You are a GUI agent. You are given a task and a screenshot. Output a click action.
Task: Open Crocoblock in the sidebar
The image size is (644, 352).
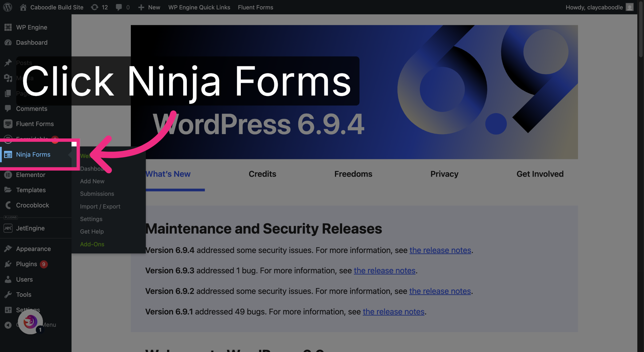click(33, 205)
